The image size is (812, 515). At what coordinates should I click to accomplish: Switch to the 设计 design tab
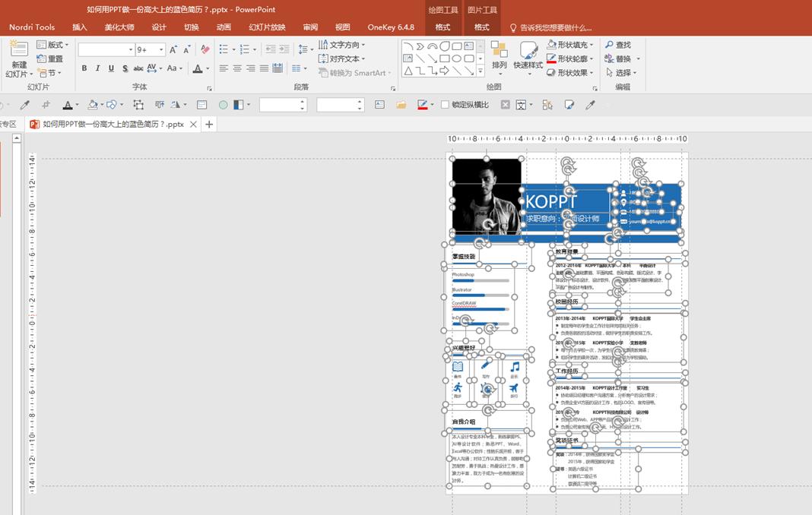click(x=159, y=27)
